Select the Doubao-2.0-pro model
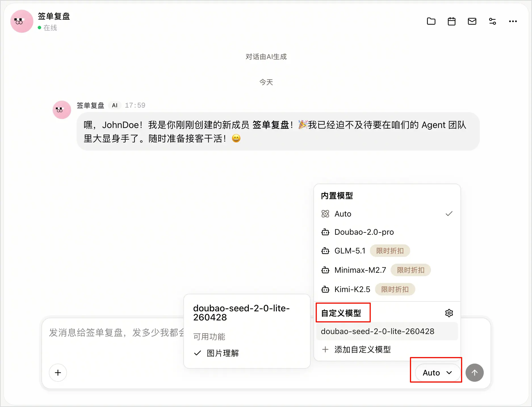The image size is (532, 407). tap(387, 232)
